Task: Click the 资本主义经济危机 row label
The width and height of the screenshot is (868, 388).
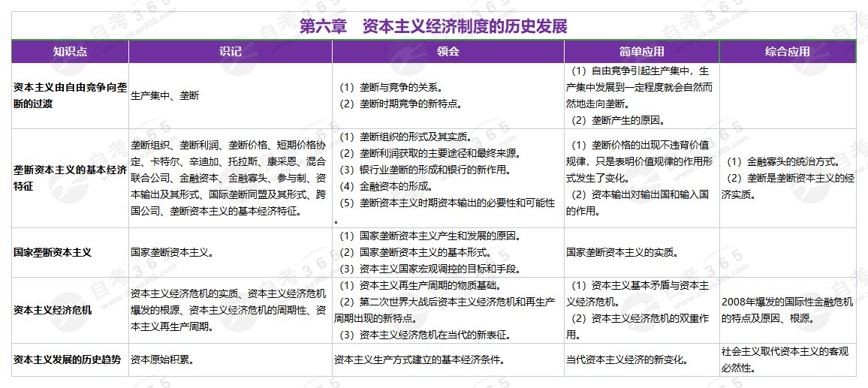Action: click(53, 309)
